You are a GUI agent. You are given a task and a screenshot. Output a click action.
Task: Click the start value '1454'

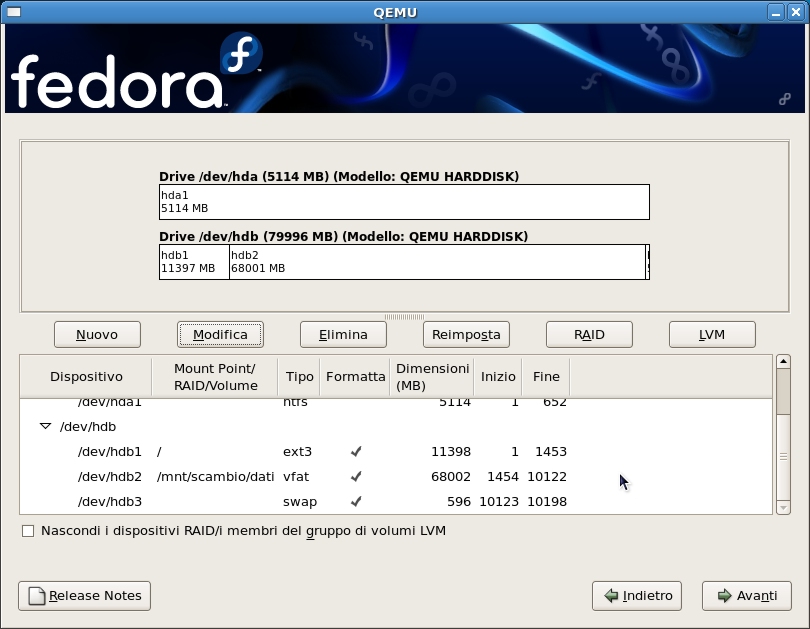[503, 476]
